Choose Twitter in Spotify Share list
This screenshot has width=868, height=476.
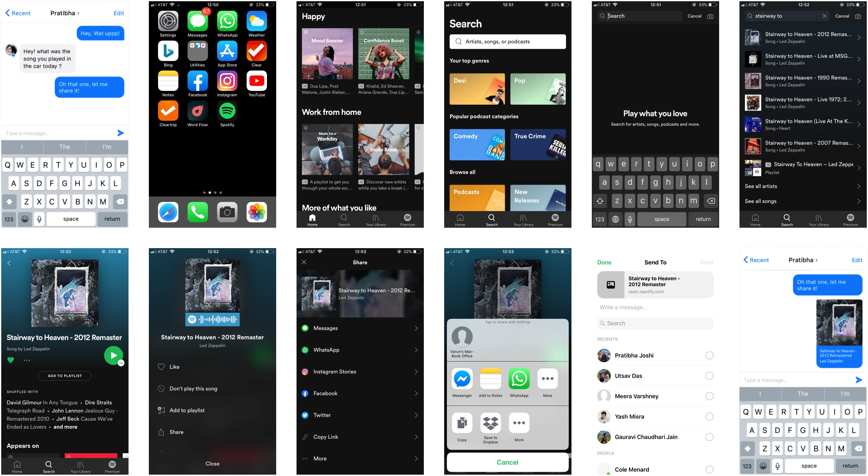(x=360, y=415)
